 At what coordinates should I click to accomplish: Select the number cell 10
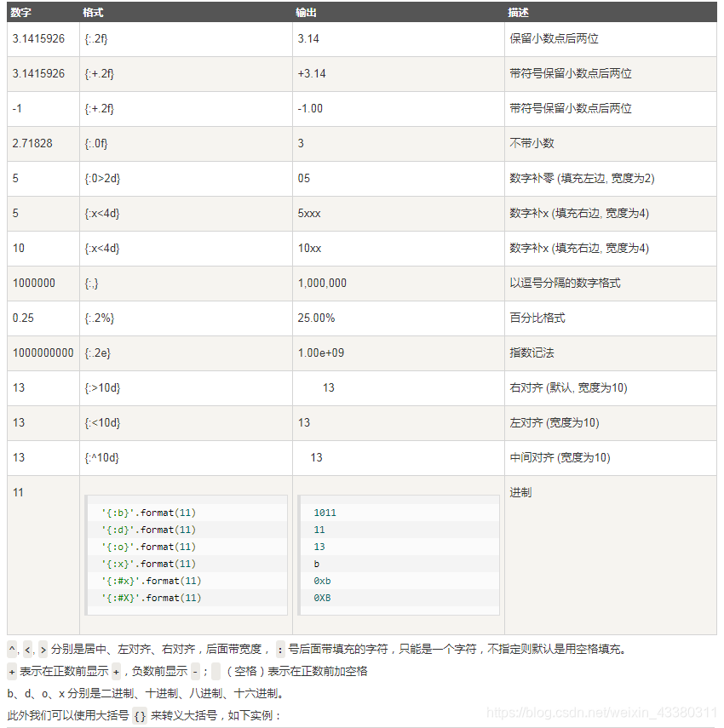[x=19, y=249]
